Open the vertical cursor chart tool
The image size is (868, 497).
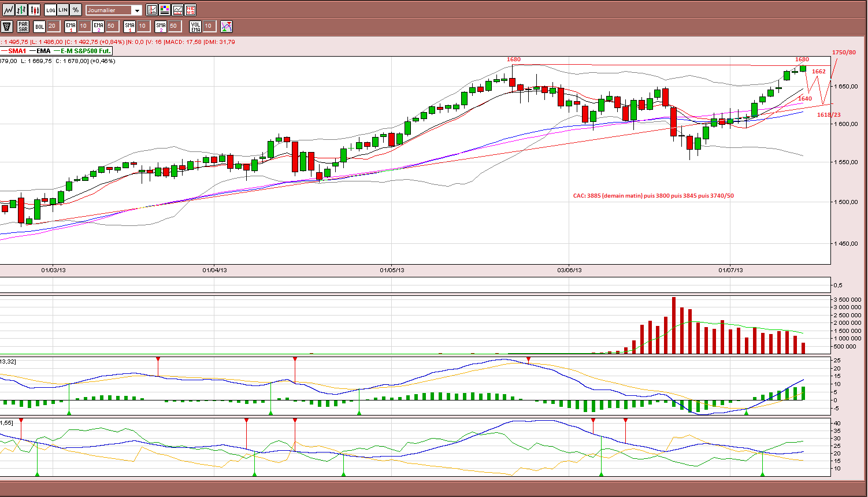152,10
